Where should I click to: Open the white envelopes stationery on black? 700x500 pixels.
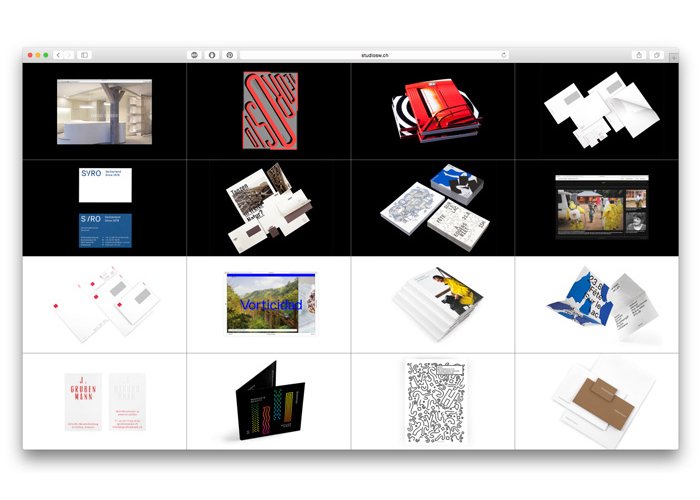pos(601,111)
